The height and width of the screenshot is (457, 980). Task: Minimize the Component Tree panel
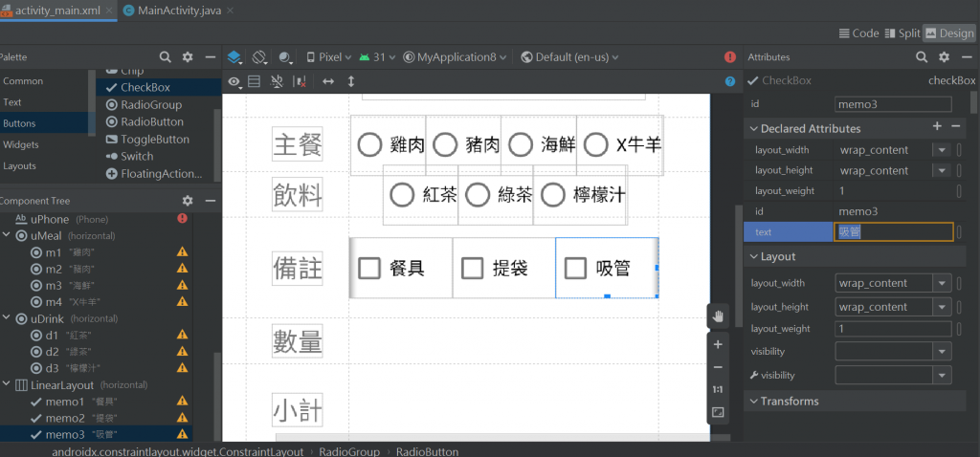pyautogui.click(x=210, y=201)
